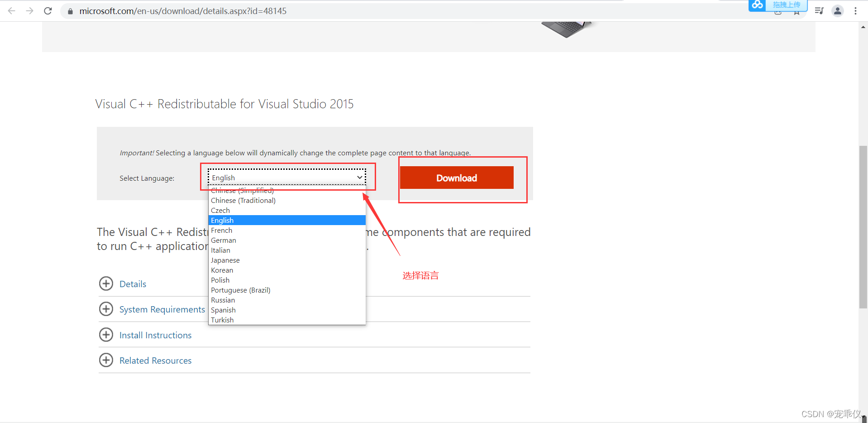Choose Spanish from language list
The width and height of the screenshot is (868, 423).
coord(287,310)
